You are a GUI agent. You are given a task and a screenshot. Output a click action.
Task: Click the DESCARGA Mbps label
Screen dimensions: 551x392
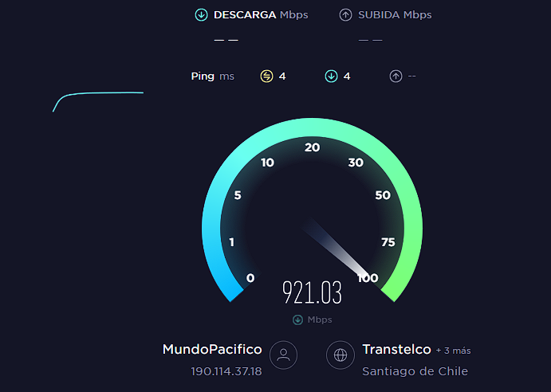(261, 15)
